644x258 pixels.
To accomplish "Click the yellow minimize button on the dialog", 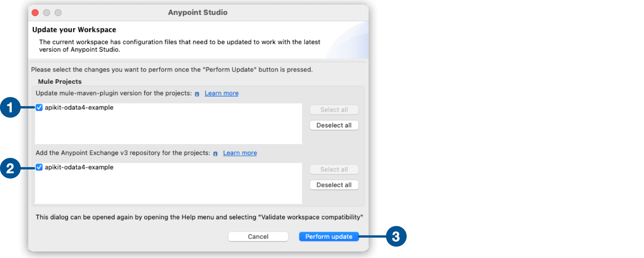I will (47, 12).
